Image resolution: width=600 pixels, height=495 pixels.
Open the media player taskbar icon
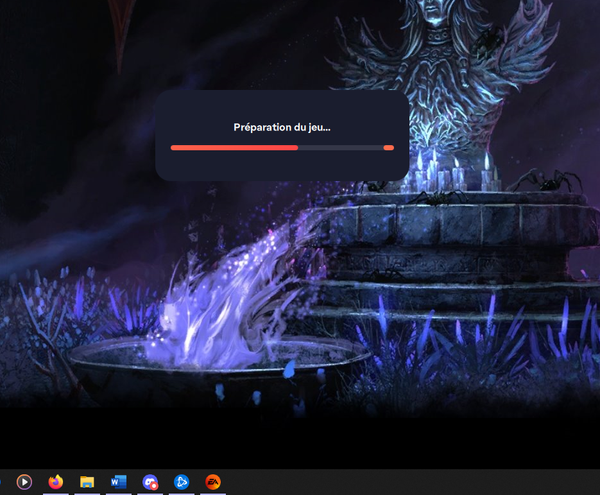[24, 482]
